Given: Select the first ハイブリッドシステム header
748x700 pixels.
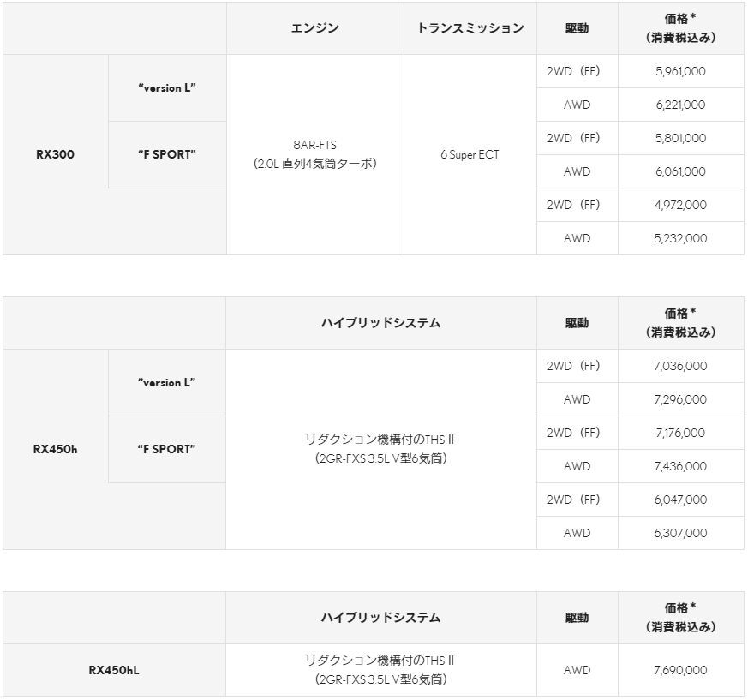Looking at the screenshot, I should point(380,323).
